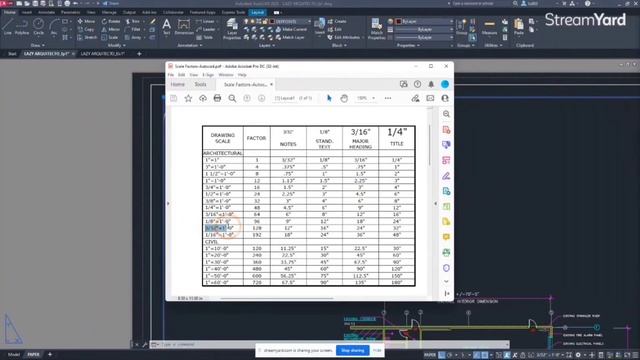Add a new drawing tab with plus

coord(139,53)
